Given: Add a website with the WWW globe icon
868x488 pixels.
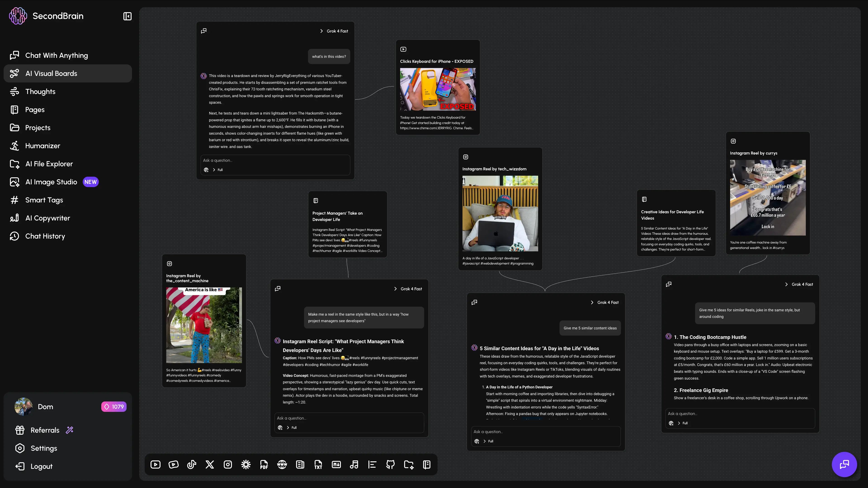Looking at the screenshot, I should (x=282, y=465).
